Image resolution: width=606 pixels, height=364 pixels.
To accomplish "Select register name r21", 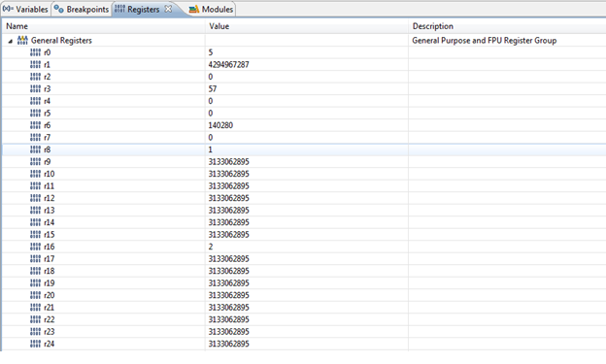I will [x=50, y=307].
